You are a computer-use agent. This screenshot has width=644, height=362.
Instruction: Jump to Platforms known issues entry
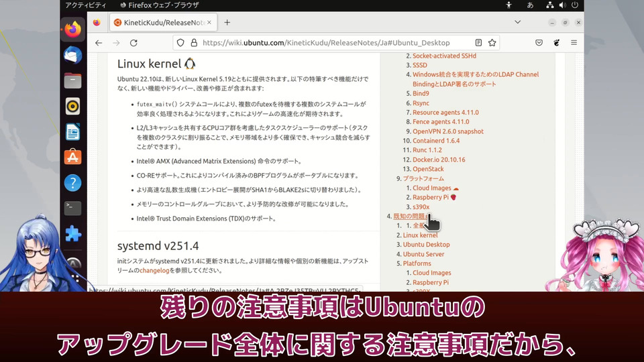tap(417, 263)
